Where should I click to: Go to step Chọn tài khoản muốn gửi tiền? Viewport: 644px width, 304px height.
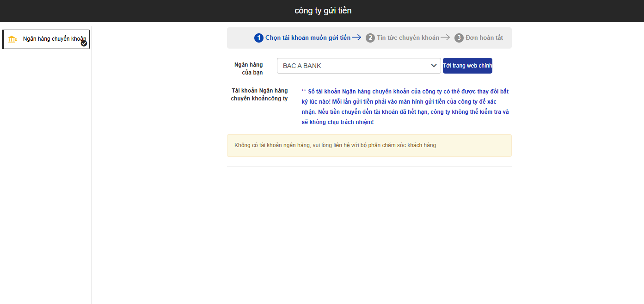(x=307, y=38)
